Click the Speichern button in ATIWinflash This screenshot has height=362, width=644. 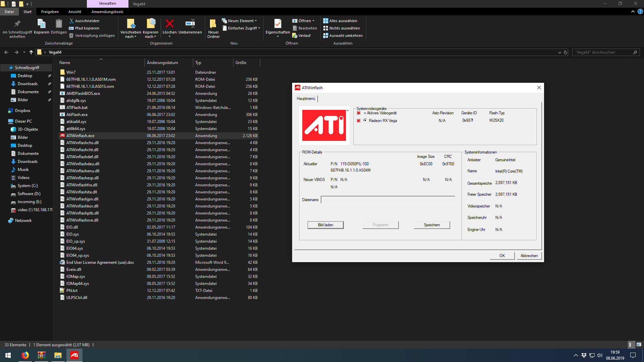pos(432,225)
